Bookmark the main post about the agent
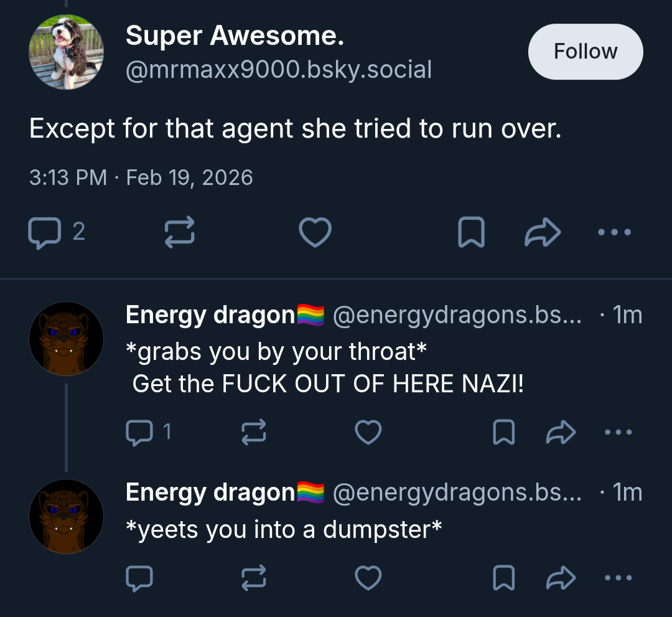The width and height of the screenshot is (672, 617). (471, 232)
